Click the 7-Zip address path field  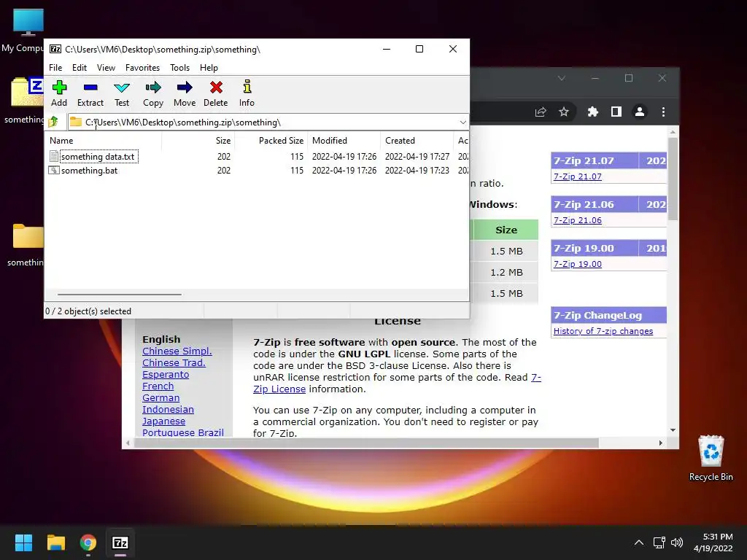point(268,122)
